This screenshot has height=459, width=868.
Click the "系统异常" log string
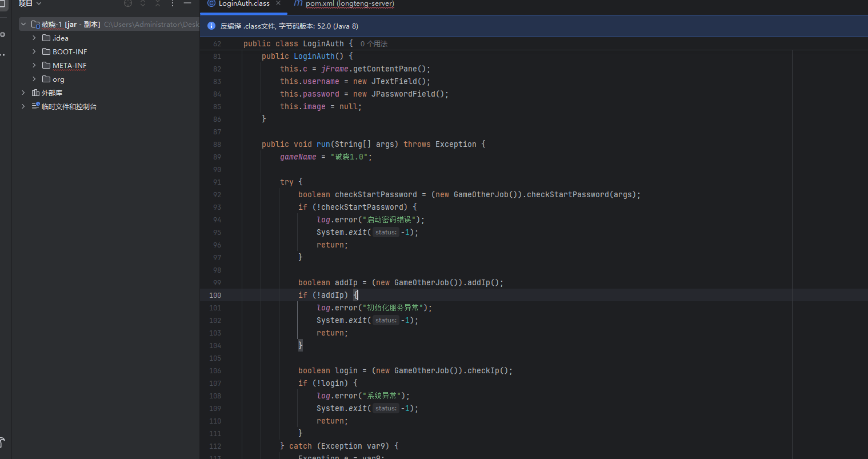tap(383, 396)
